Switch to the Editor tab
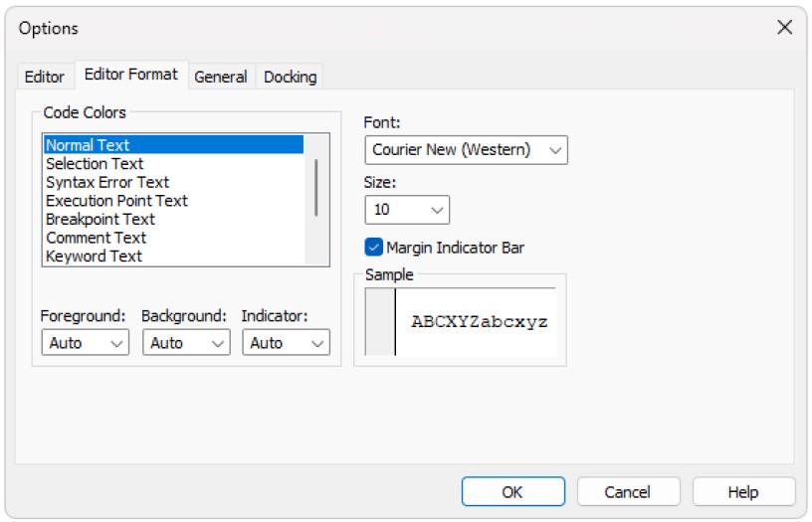 coord(44,77)
